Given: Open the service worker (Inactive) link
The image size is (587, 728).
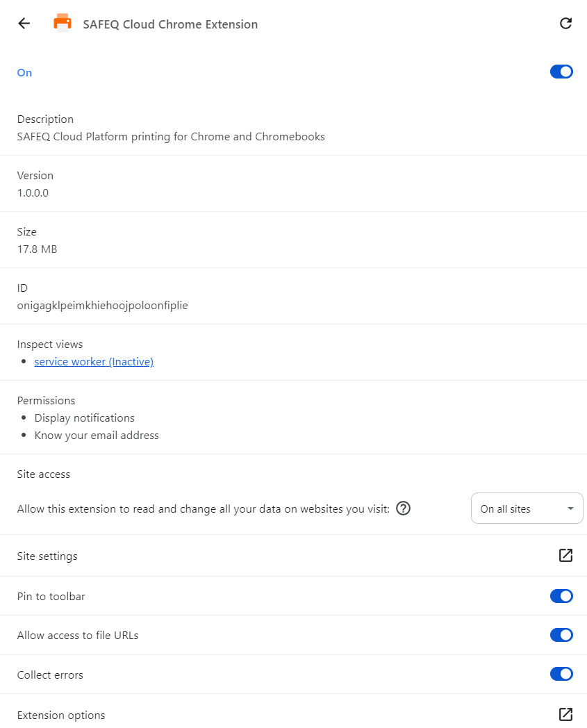Looking at the screenshot, I should coord(94,362).
